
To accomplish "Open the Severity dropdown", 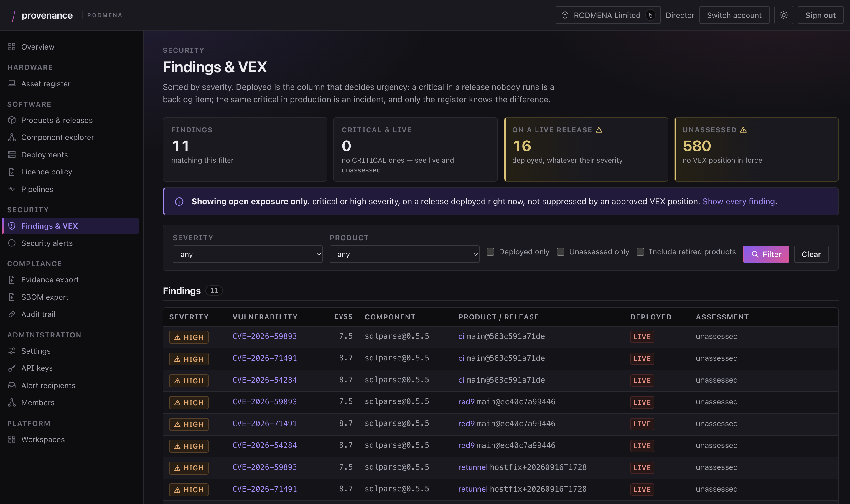I will coord(248,254).
